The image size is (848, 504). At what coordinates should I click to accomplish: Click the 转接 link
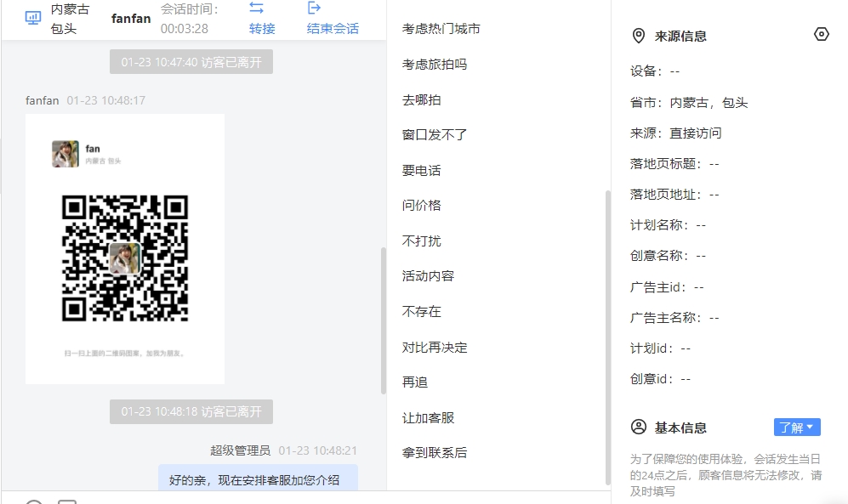point(262,29)
